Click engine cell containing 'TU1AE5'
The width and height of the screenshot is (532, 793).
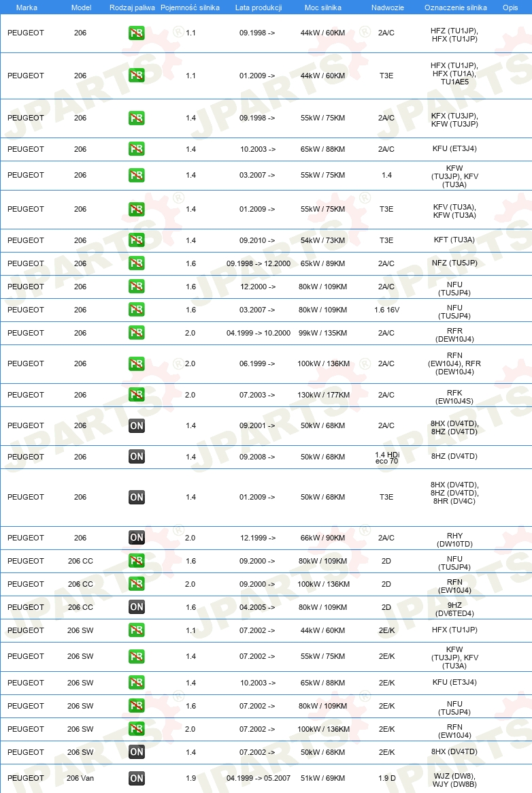click(x=454, y=74)
